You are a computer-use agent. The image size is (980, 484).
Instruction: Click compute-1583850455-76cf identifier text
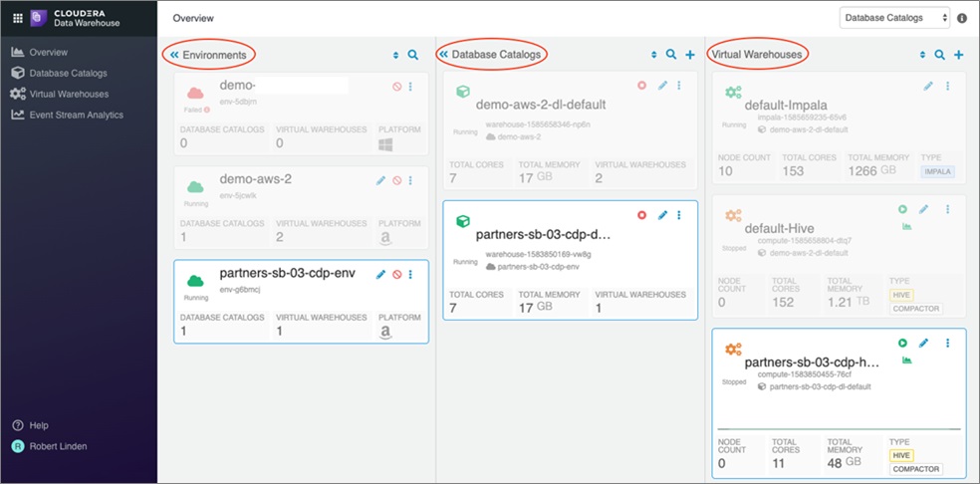[x=805, y=373]
